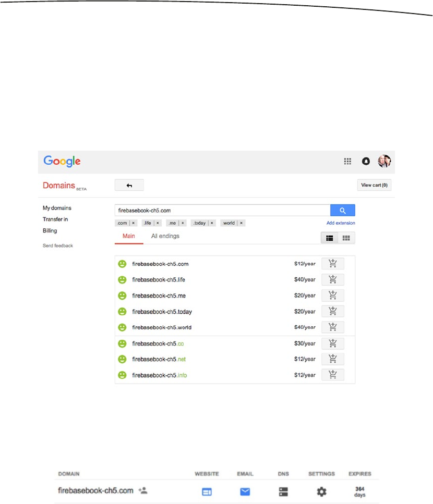Open the Email envelope icon
This screenshot has width=433, height=504.
point(245,491)
